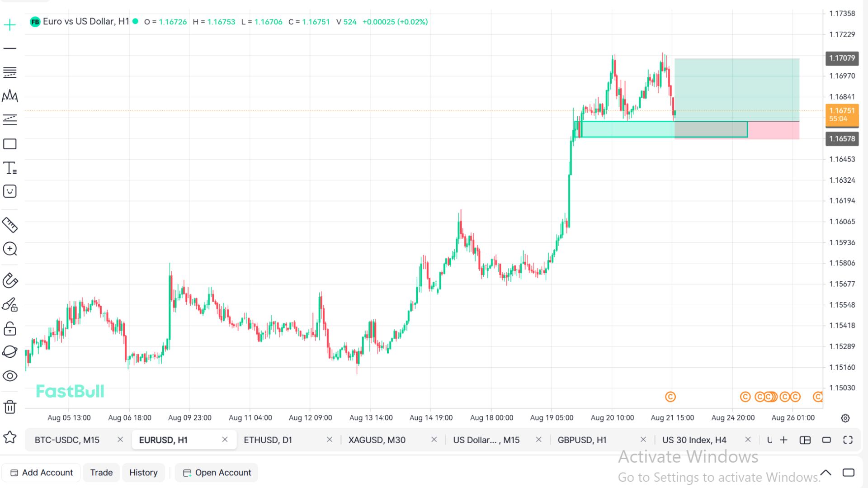Close the XAGUSD, M30 tab
868x488 pixels.
point(434,440)
